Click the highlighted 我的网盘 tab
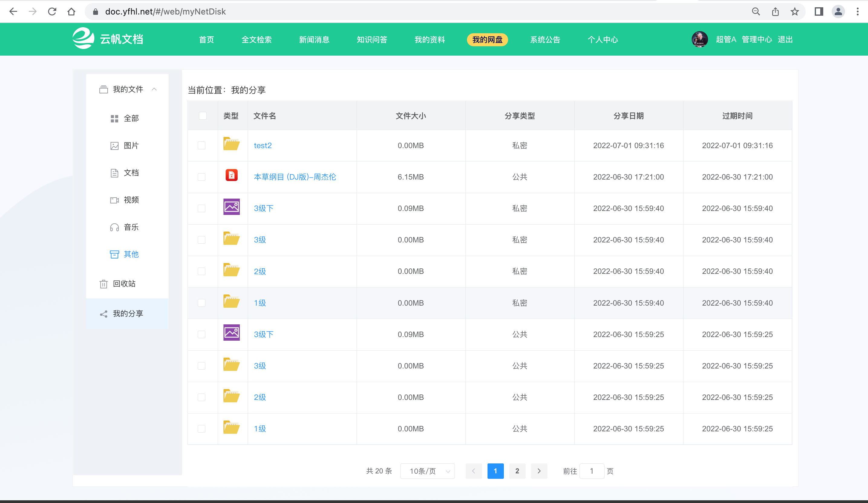 (488, 40)
